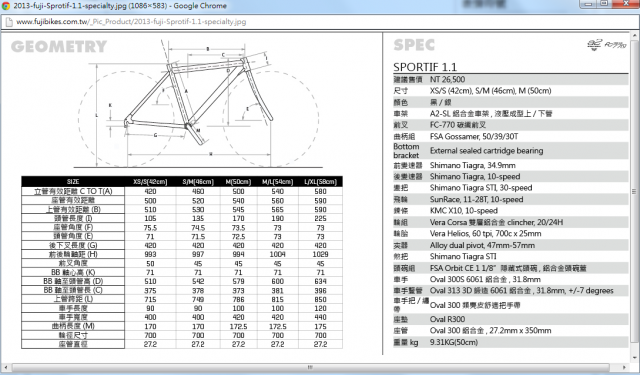Click the S/M(46cm) column header

point(198,182)
